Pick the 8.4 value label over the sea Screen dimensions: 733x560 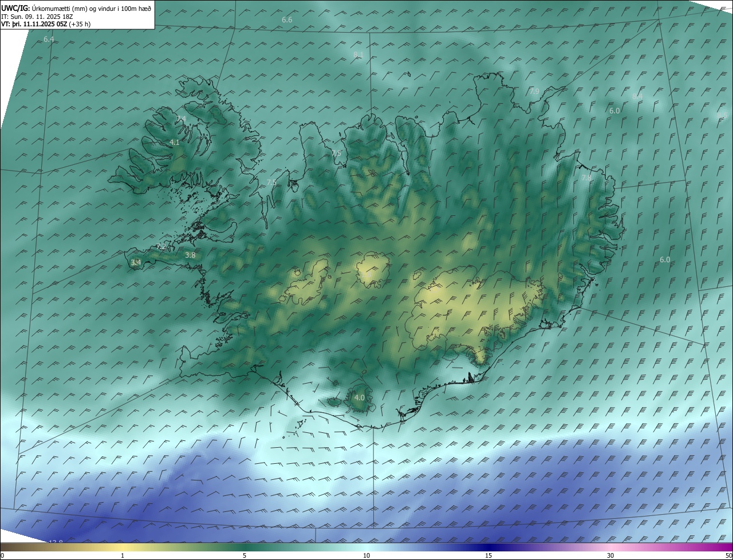coord(637,96)
